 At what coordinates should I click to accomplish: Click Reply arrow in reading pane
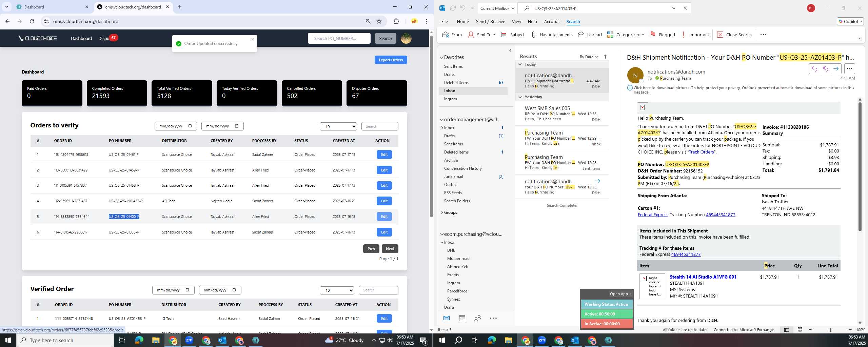click(814, 69)
